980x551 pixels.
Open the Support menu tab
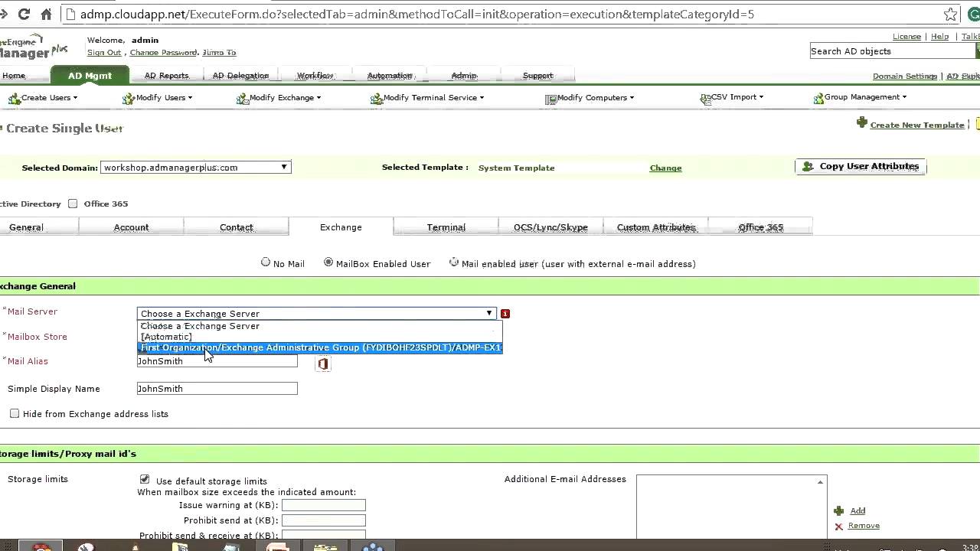[x=537, y=76]
